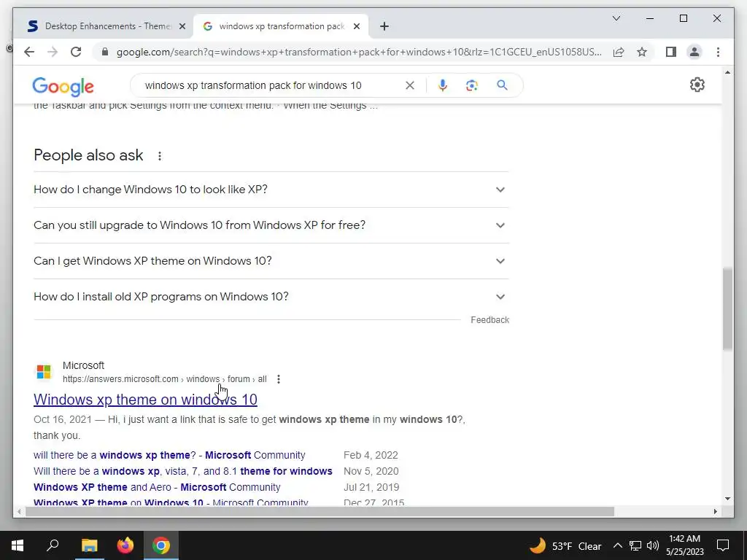Expand 'How do I change Windows 10 to look like XP?'

271,190
